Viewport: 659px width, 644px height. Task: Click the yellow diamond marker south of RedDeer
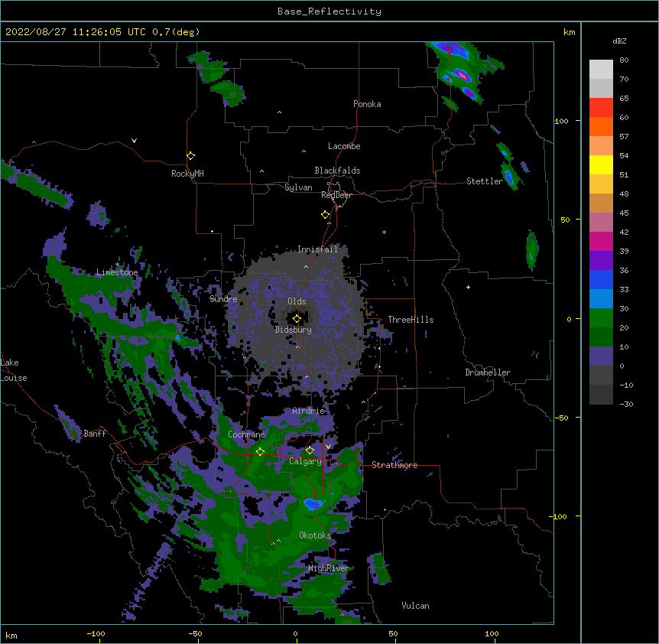click(x=325, y=215)
